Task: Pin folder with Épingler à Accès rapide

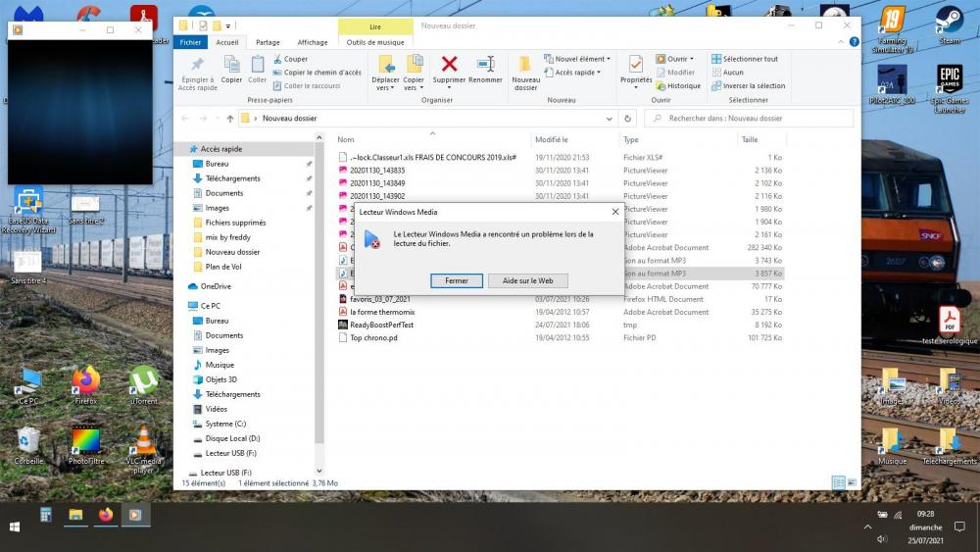Action: pyautogui.click(x=198, y=65)
